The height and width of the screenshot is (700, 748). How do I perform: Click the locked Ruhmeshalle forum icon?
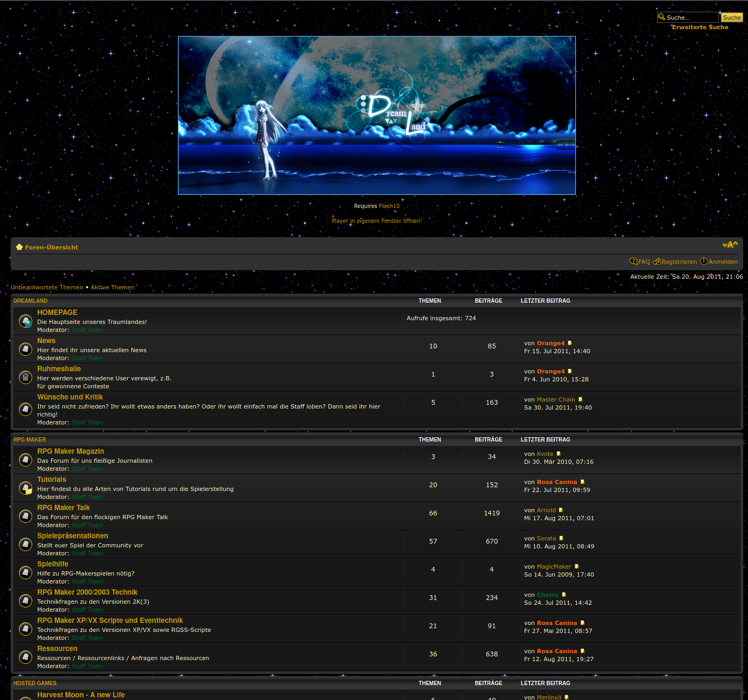(x=26, y=377)
